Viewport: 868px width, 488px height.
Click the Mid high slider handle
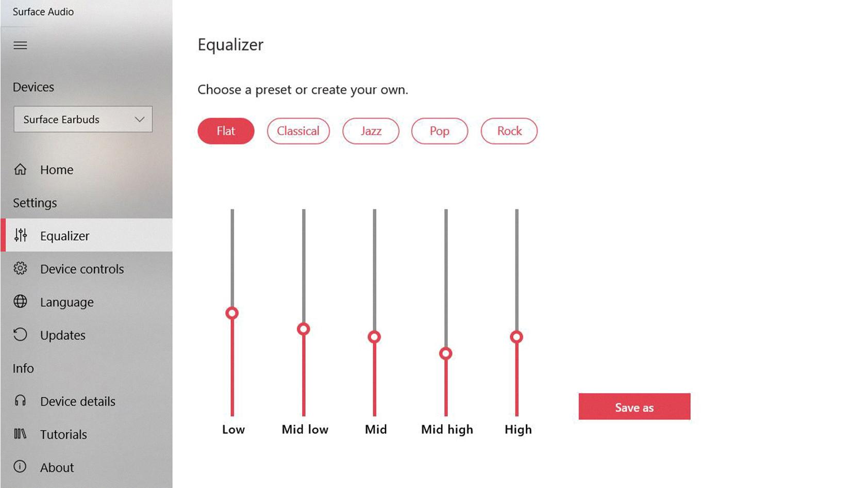pos(446,353)
